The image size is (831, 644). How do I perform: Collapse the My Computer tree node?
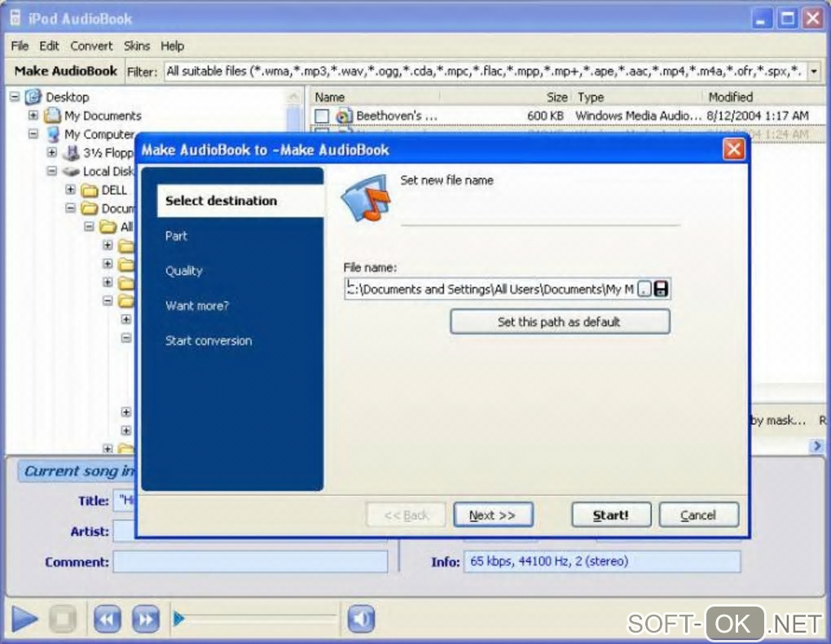(33, 134)
